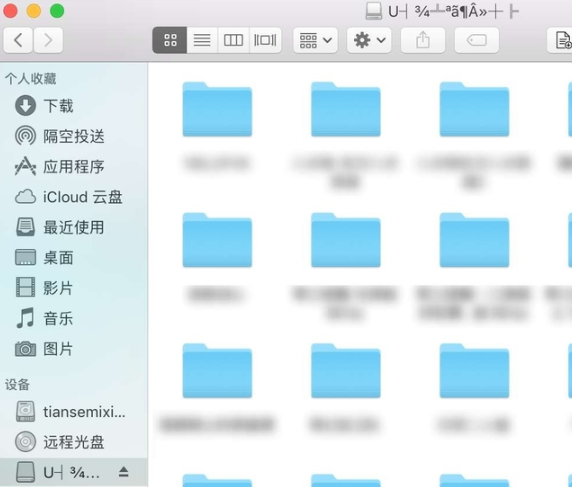Go forward with the right arrow button
The height and width of the screenshot is (487, 572).
(x=48, y=40)
